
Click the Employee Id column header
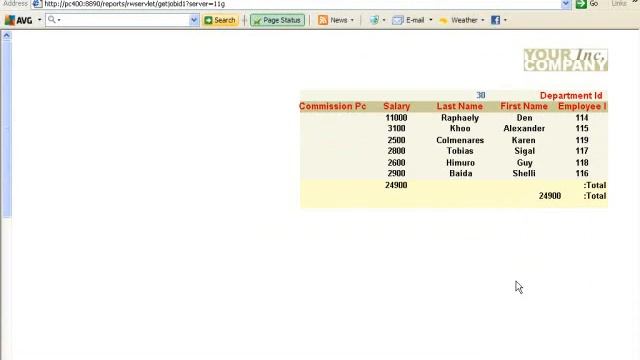click(x=582, y=107)
